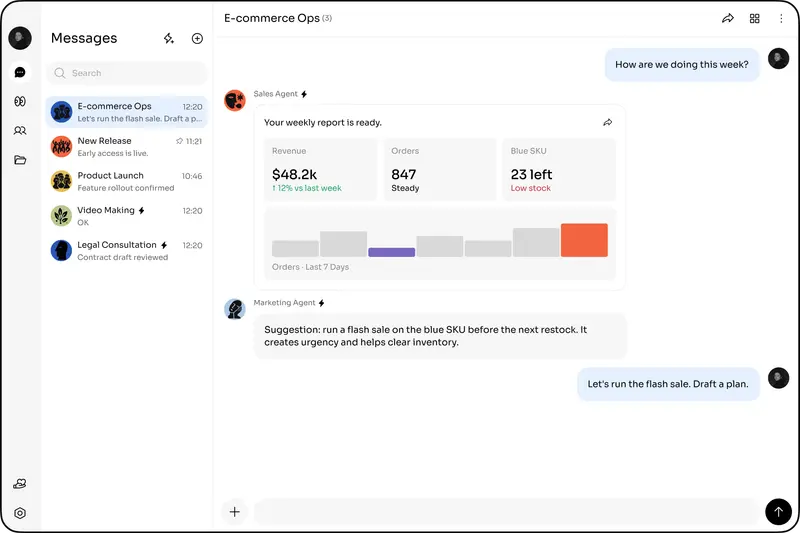Click user avatar beside flash sale message

779,378
